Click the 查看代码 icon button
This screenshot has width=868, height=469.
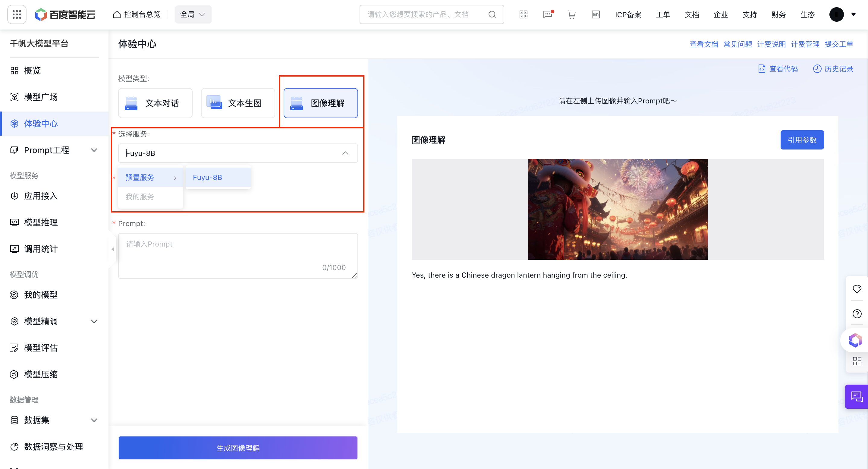(762, 69)
